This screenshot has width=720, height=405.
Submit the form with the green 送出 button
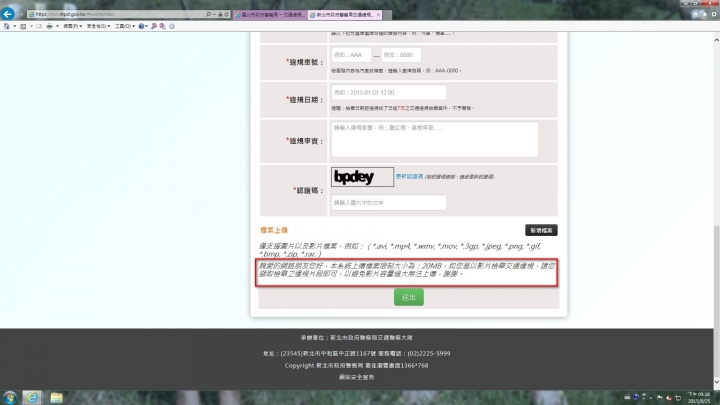409,297
